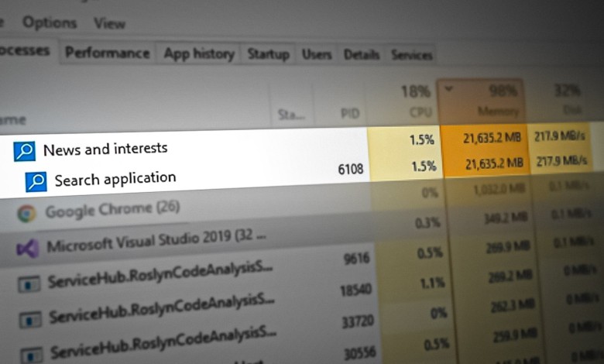Open the Options menu
Viewport: 604px width, 364px height.
click(50, 22)
